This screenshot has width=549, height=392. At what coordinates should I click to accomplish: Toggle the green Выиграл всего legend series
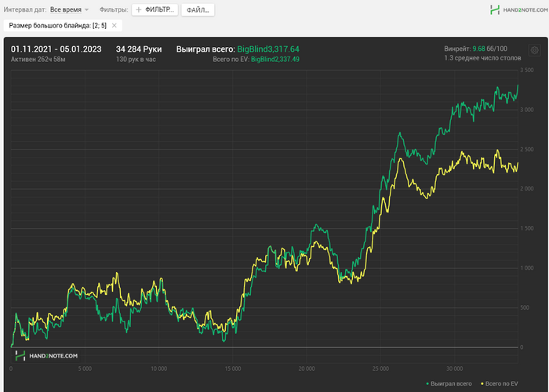451,383
